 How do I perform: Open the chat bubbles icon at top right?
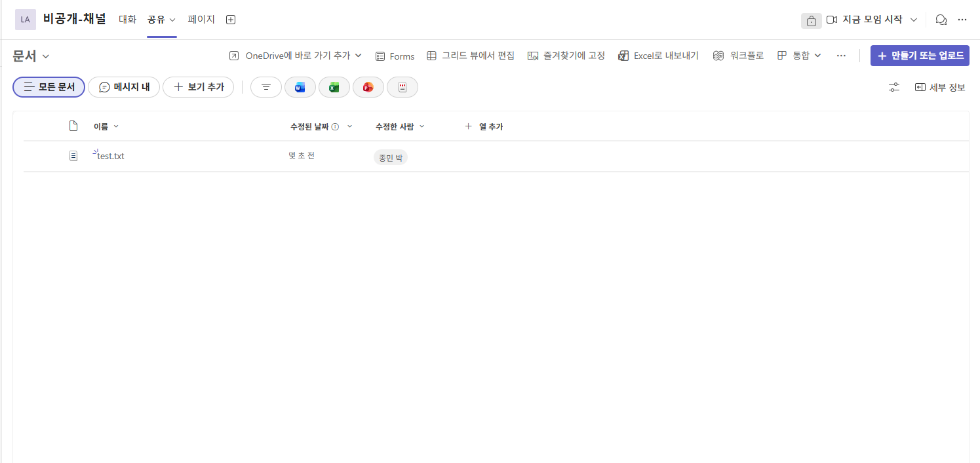[x=941, y=20]
